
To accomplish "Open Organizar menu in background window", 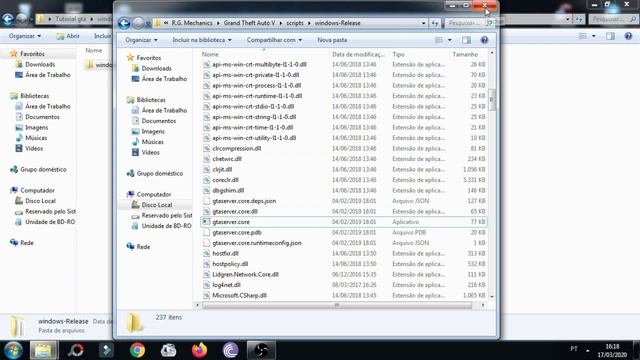I will (x=25, y=36).
